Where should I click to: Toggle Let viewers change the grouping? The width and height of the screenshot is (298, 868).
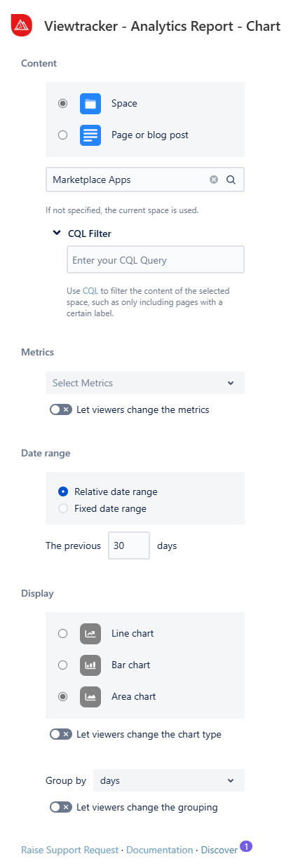point(60,808)
